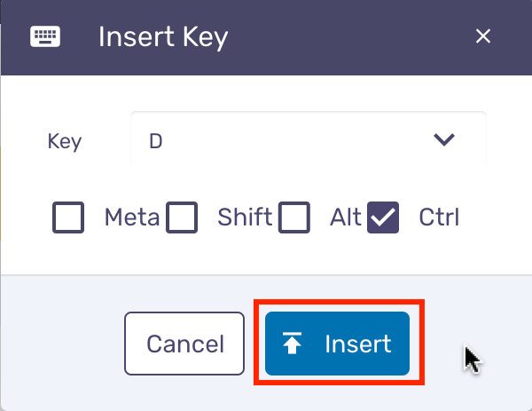Enable the Meta modifier checkbox
The image size is (532, 411).
(x=68, y=217)
